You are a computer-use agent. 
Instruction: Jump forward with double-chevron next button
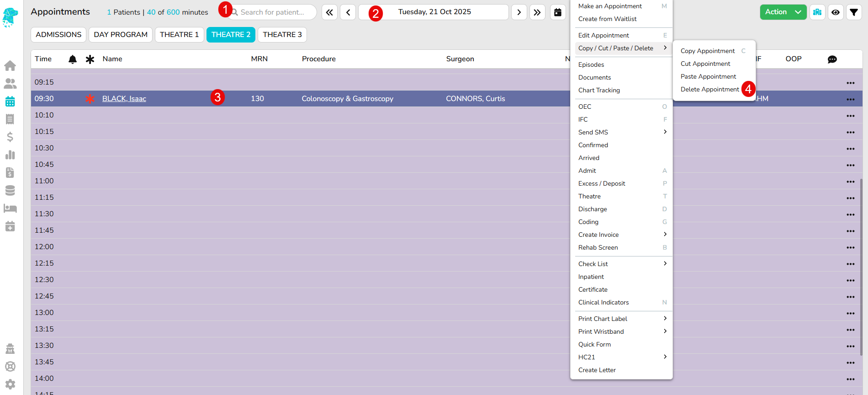[x=537, y=12]
